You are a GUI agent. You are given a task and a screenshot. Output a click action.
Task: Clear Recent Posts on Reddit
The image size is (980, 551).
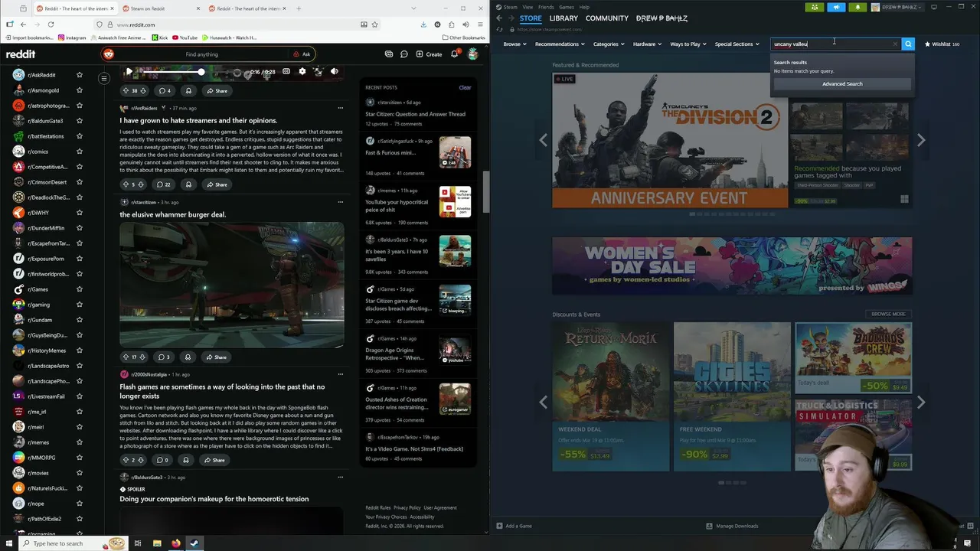[x=465, y=87]
